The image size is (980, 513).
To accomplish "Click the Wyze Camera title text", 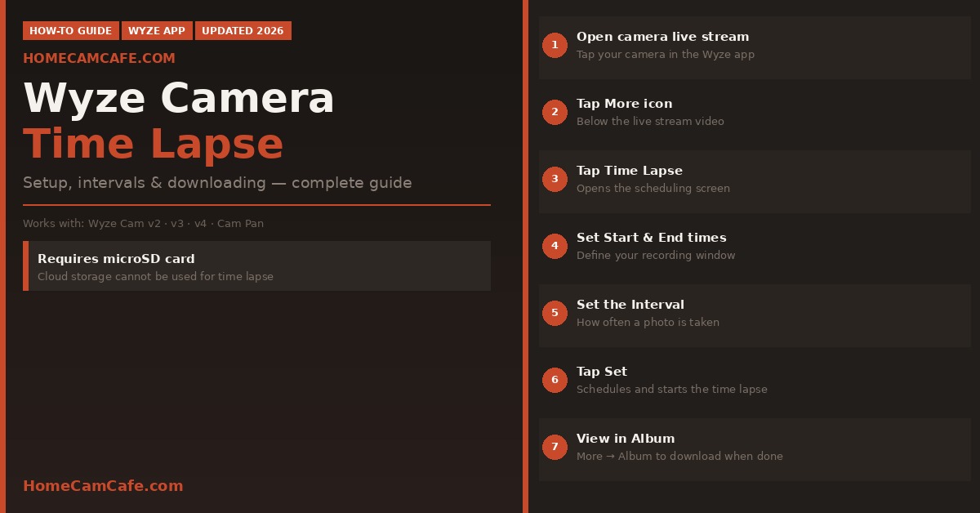I will 179,99.
